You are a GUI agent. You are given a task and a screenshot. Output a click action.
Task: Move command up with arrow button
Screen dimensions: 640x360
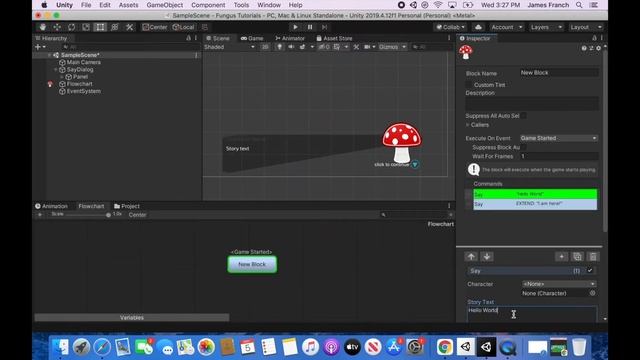pos(471,257)
